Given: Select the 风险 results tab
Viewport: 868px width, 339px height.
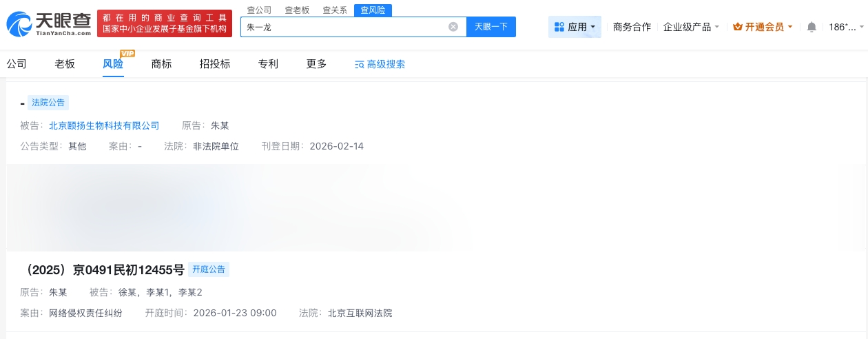Looking at the screenshot, I should pos(113,64).
